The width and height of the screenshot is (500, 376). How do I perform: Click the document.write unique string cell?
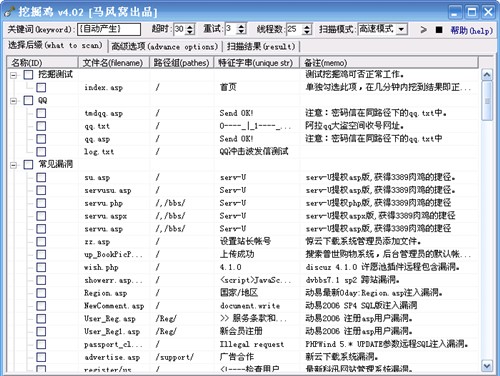(x=250, y=306)
